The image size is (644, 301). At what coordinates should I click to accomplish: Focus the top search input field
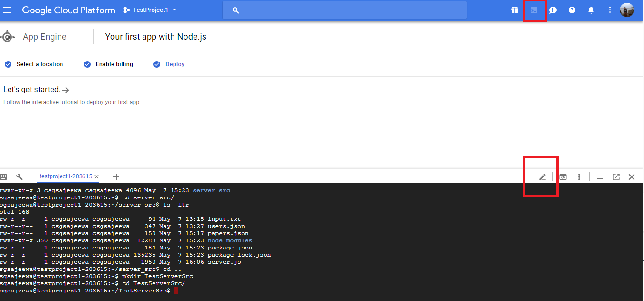point(344,10)
